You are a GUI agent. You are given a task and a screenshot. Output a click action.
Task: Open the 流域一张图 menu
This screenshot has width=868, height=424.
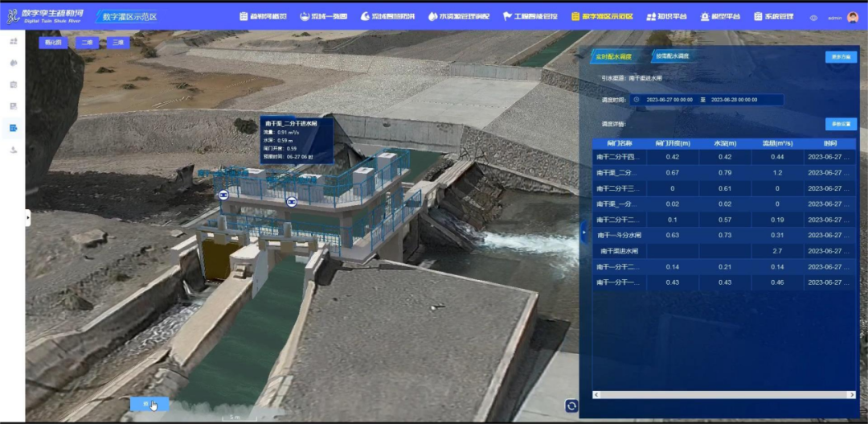point(323,17)
